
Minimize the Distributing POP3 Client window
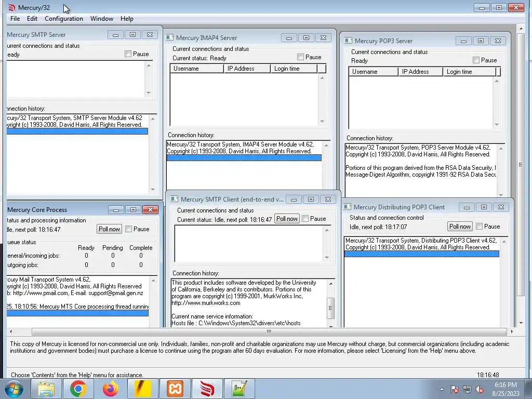[x=467, y=207]
